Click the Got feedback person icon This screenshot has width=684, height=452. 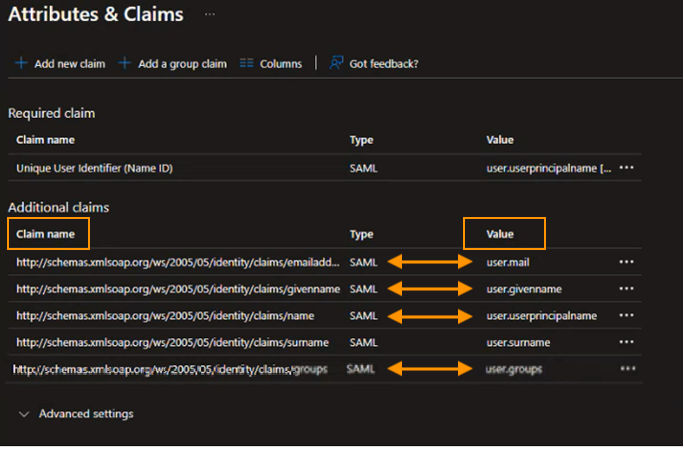(336, 63)
